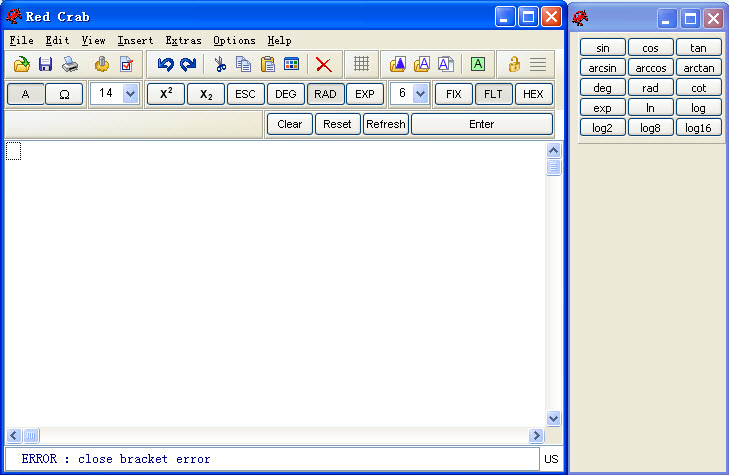
Task: Insert tan function from panel
Action: tap(698, 48)
